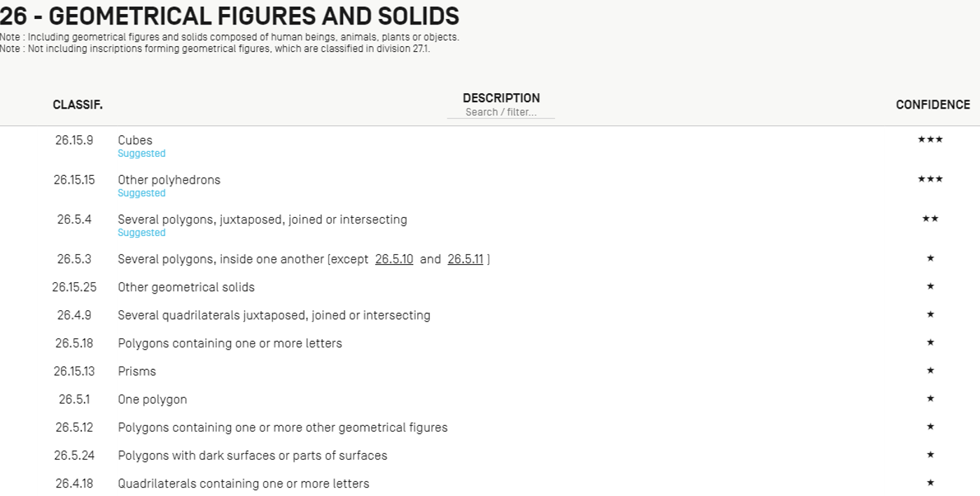Click the Suggested label under Cubes
Viewport: 980px width, 496px height.
(x=141, y=153)
